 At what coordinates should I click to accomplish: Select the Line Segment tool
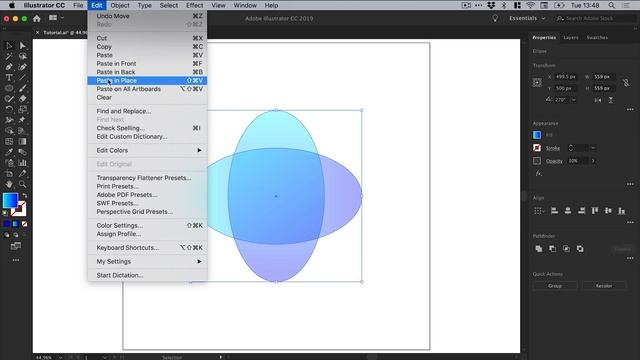22,77
